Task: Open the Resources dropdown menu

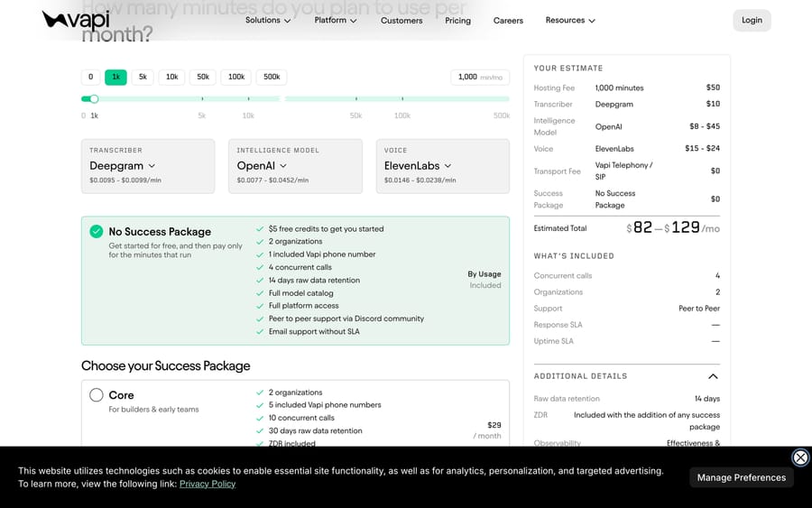Action: [x=570, y=20]
